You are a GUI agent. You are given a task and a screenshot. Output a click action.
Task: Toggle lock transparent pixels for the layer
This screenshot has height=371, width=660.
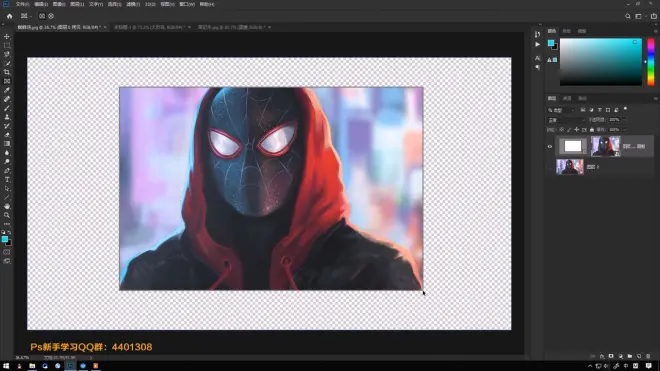(562, 130)
